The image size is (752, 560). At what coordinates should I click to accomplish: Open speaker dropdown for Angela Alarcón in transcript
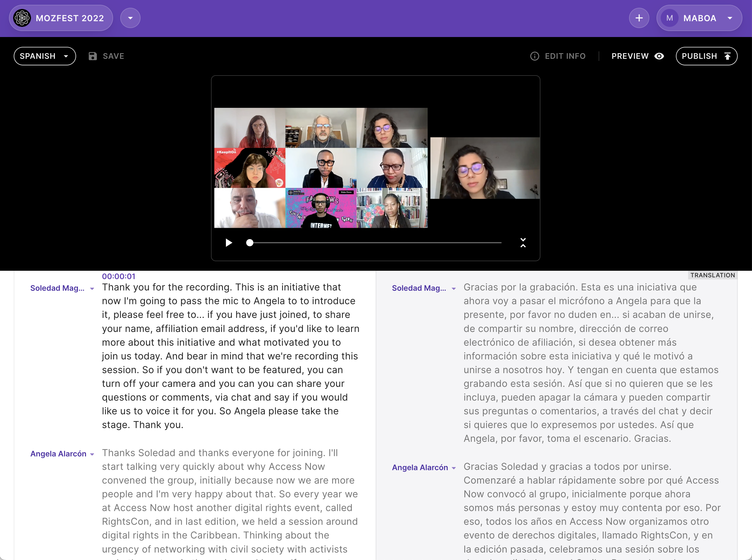(92, 454)
